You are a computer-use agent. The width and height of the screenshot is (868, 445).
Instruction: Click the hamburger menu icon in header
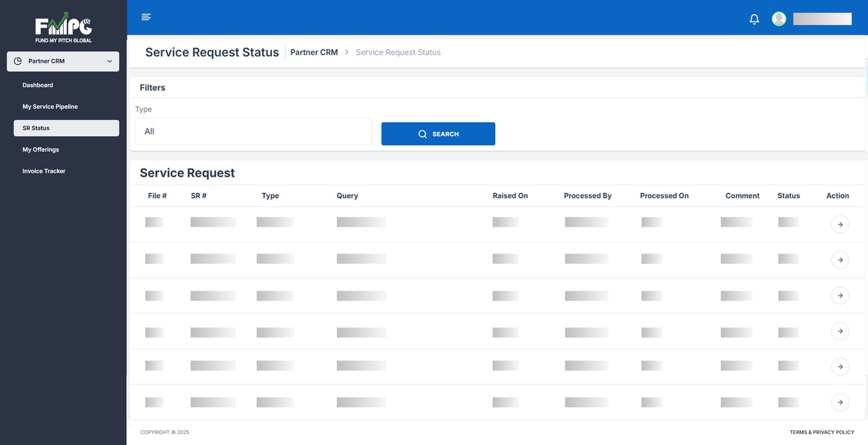[146, 17]
